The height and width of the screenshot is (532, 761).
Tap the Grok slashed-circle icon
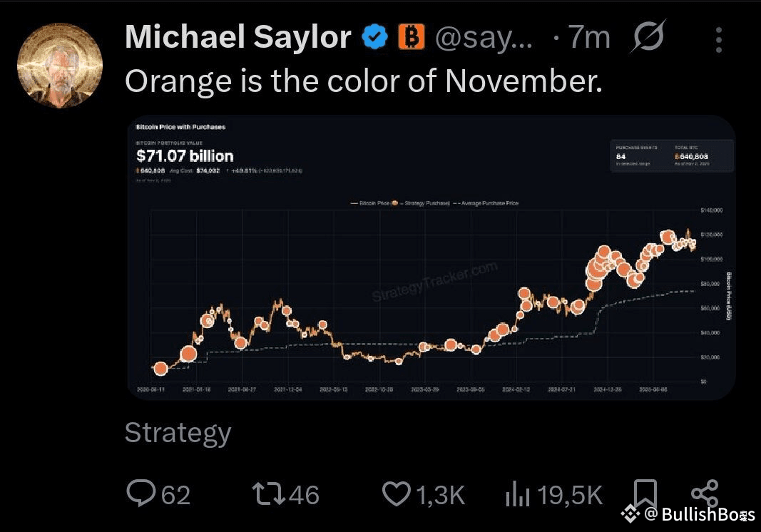click(647, 37)
